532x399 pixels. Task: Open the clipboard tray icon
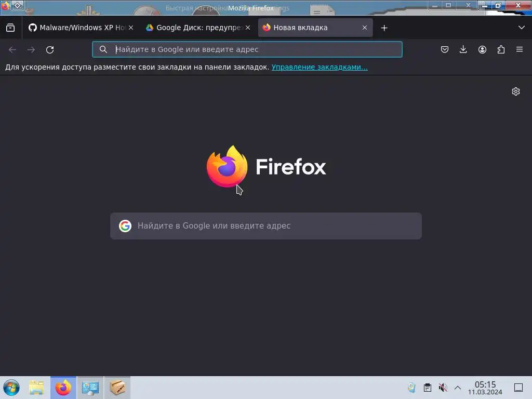(x=428, y=388)
